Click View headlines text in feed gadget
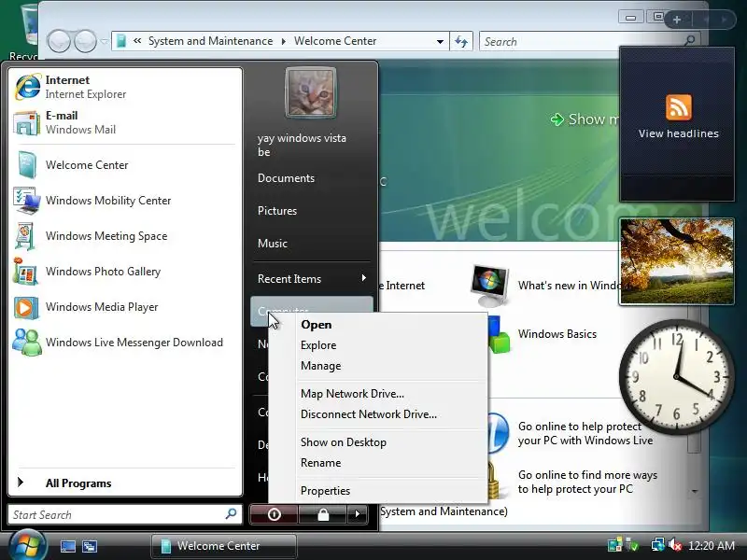 (x=679, y=133)
